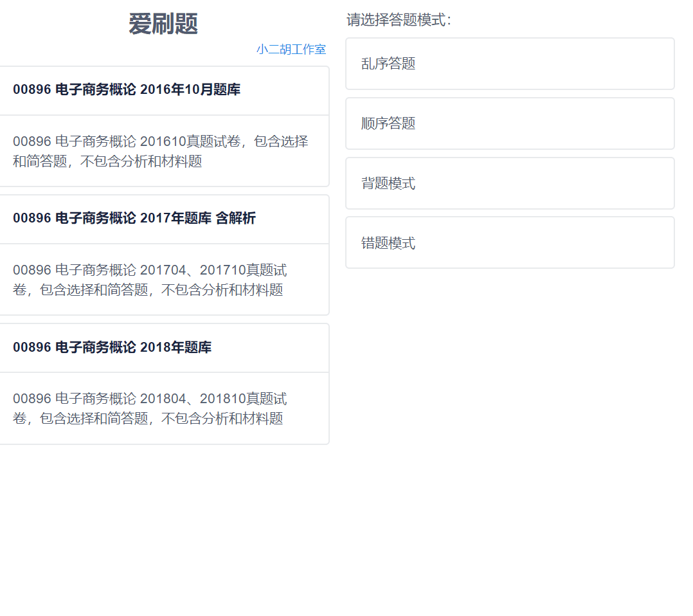
Task: Click the 爱刷题 page title
Action: pos(165,24)
